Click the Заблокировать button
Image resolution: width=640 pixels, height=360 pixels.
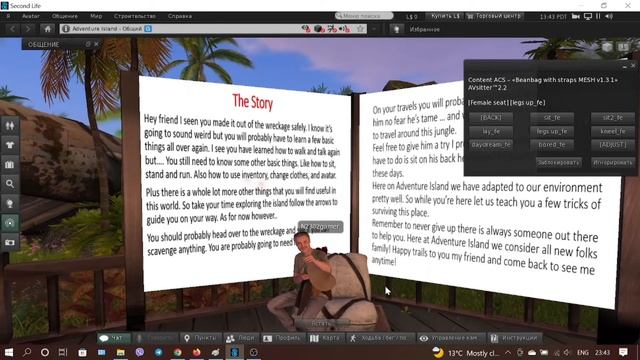click(x=558, y=162)
